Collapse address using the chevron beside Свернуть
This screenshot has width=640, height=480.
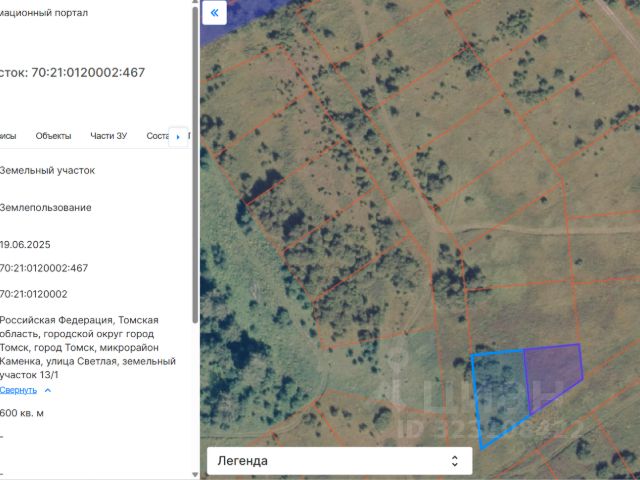pyautogui.click(x=48, y=390)
